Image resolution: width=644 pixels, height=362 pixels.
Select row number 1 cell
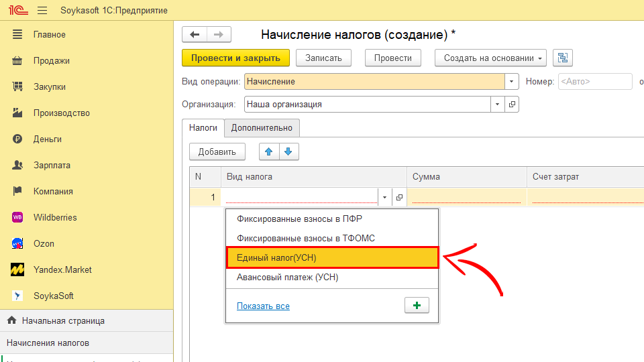click(205, 197)
